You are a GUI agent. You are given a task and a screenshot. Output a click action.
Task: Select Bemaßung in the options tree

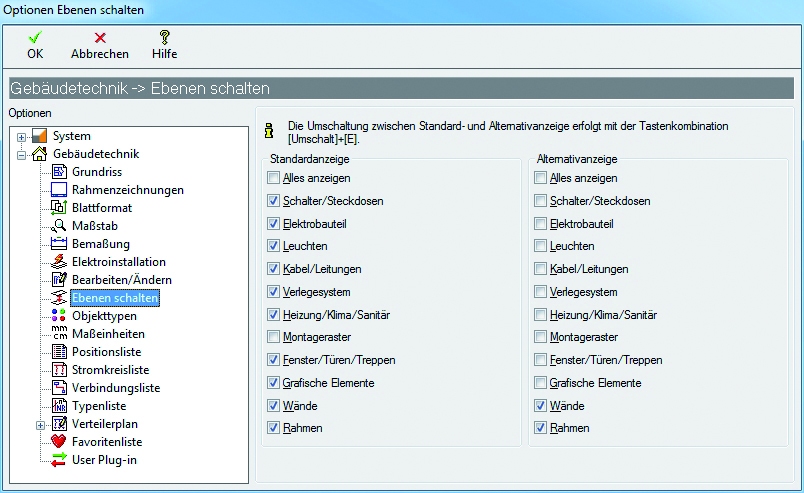pos(100,244)
